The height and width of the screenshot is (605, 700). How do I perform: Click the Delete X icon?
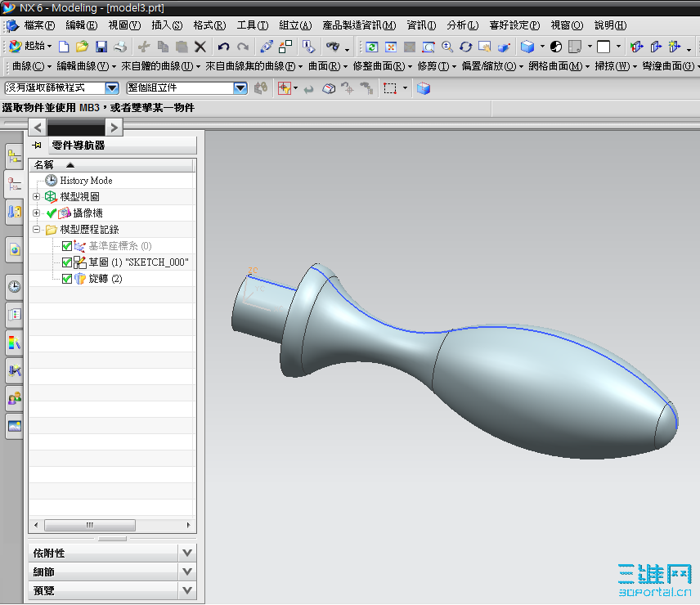200,47
